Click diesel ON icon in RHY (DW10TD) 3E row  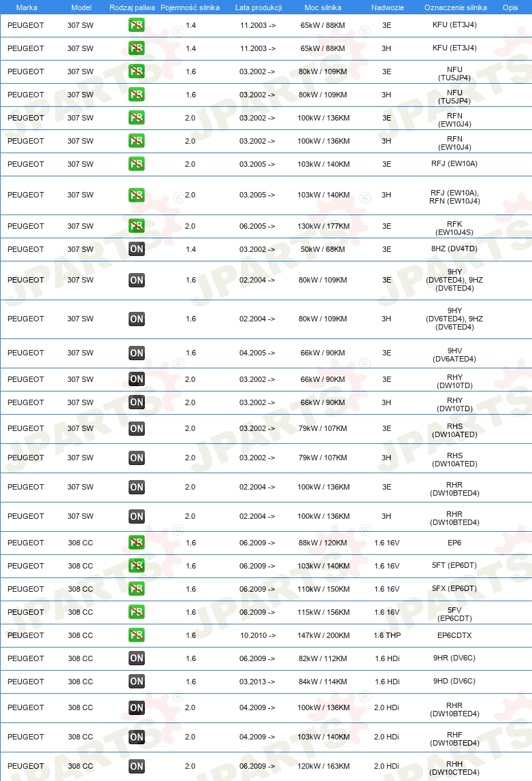pos(136,379)
